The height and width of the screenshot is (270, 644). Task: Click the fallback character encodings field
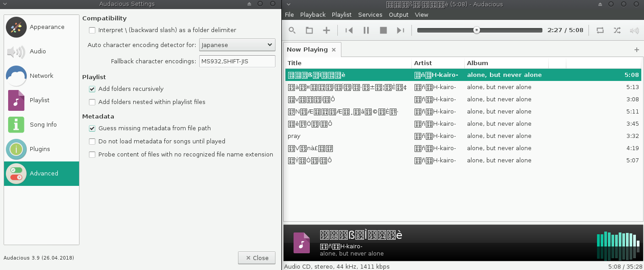coord(237,62)
